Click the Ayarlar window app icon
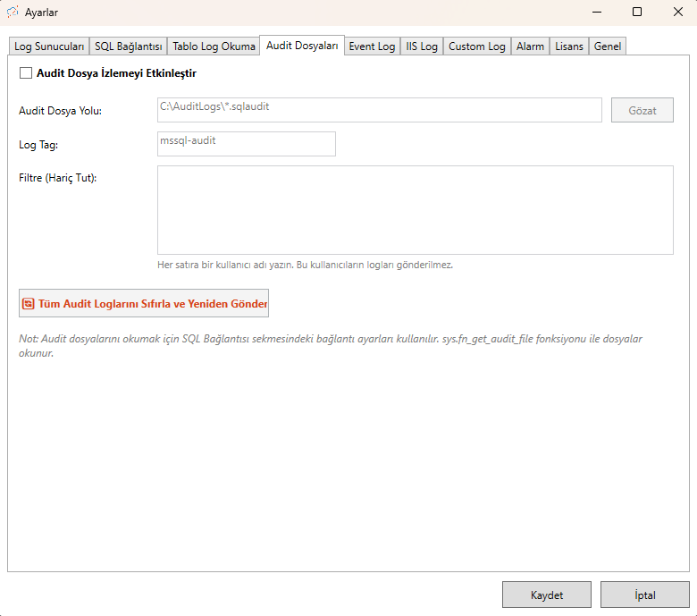697x616 pixels. coord(13,12)
